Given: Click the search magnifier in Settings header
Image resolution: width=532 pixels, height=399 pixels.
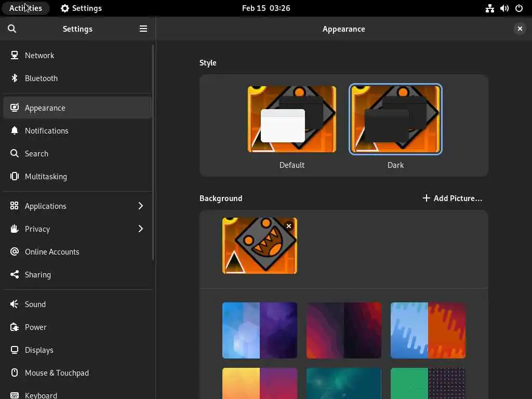Looking at the screenshot, I should click(12, 29).
